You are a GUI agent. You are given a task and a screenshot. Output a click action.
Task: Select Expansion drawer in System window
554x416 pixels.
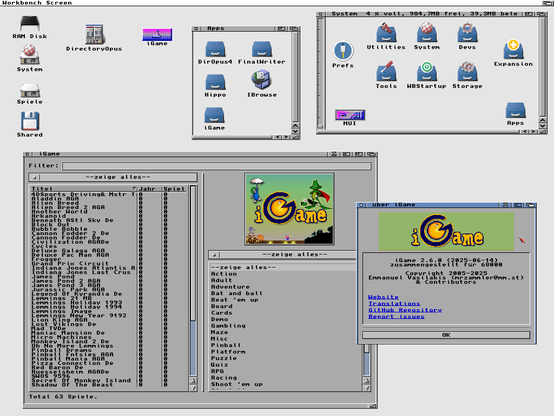513,53
